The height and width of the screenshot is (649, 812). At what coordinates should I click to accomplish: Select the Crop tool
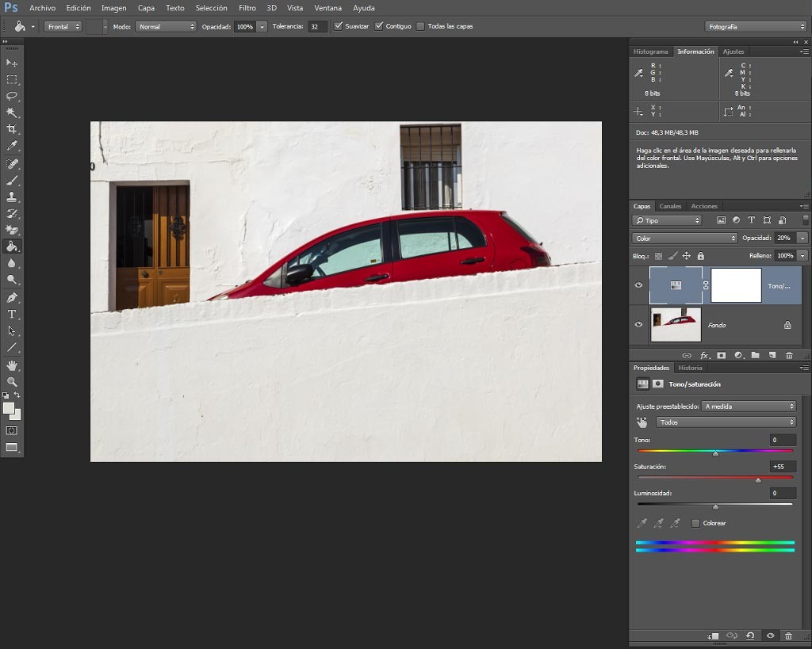point(12,129)
